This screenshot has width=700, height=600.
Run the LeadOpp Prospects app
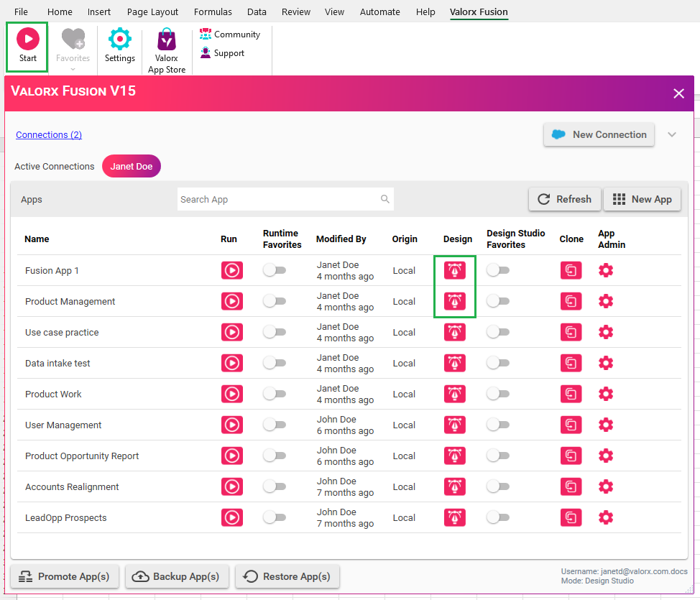(232, 517)
